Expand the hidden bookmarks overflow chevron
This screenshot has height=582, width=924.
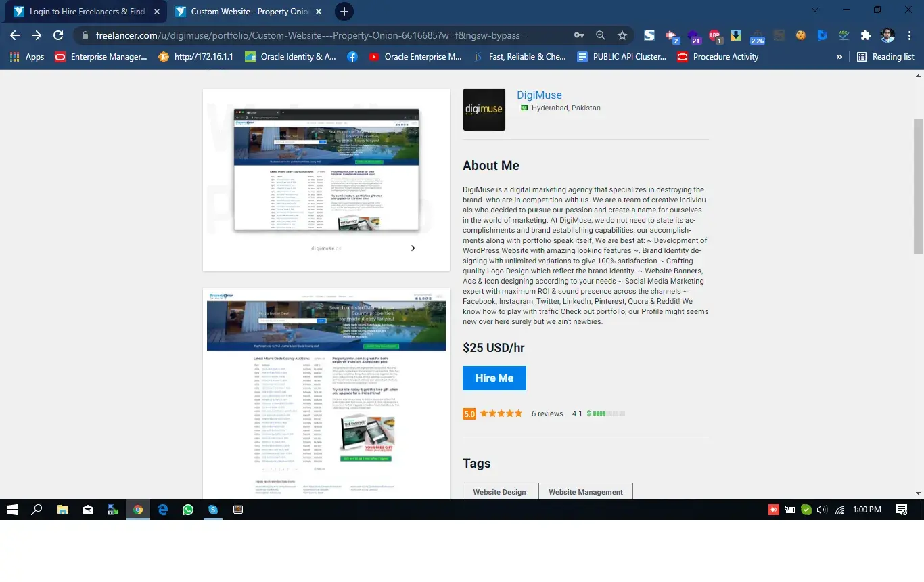pos(839,57)
